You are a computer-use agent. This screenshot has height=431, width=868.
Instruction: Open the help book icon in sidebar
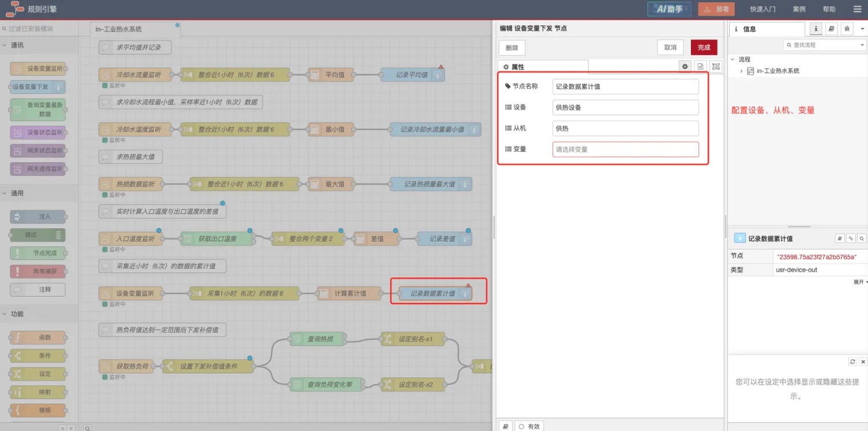[x=832, y=28]
